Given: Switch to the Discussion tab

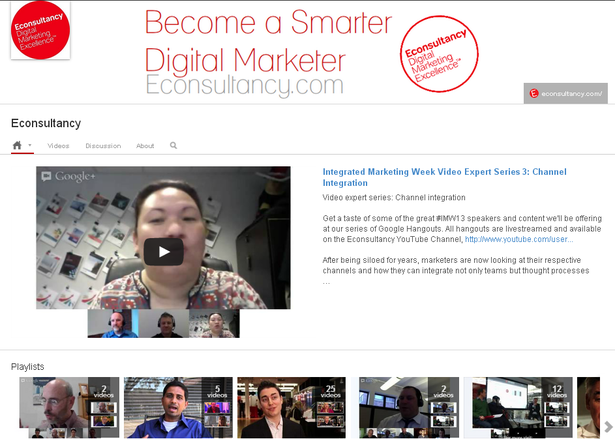Looking at the screenshot, I should pyautogui.click(x=103, y=146).
